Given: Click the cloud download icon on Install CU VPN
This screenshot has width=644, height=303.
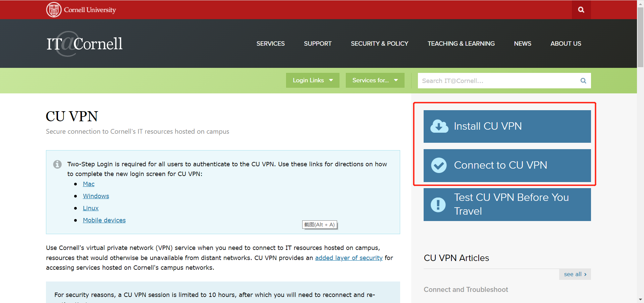Looking at the screenshot, I should click(439, 126).
